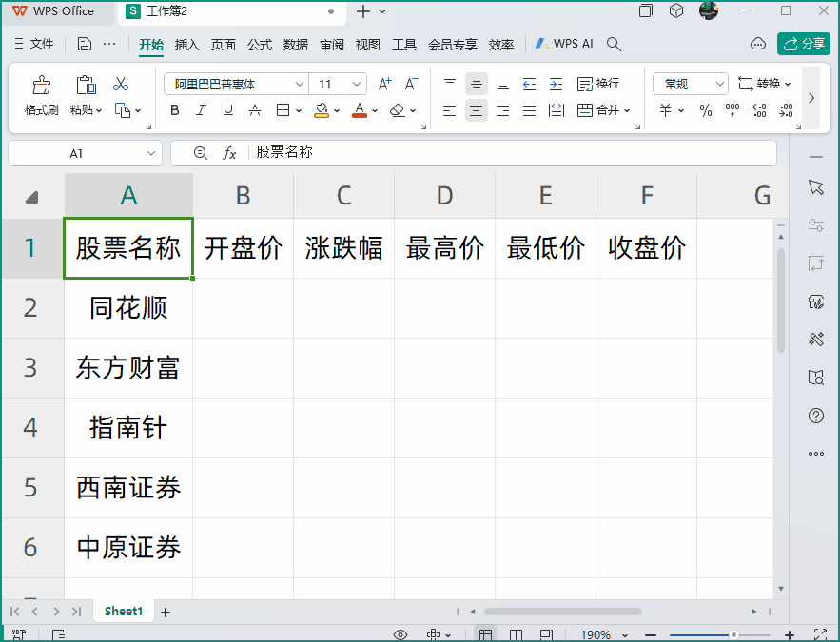
Task: Click the save icon
Action: tap(84, 44)
